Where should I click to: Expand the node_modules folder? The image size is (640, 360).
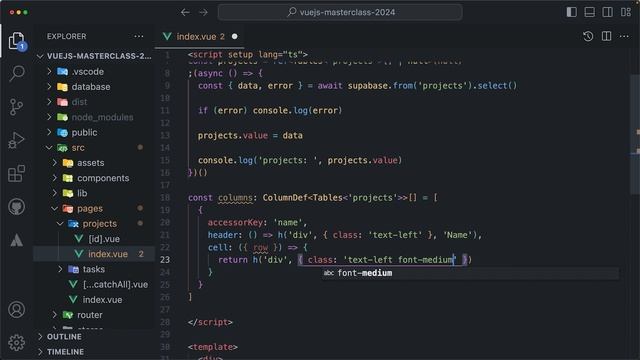94,117
